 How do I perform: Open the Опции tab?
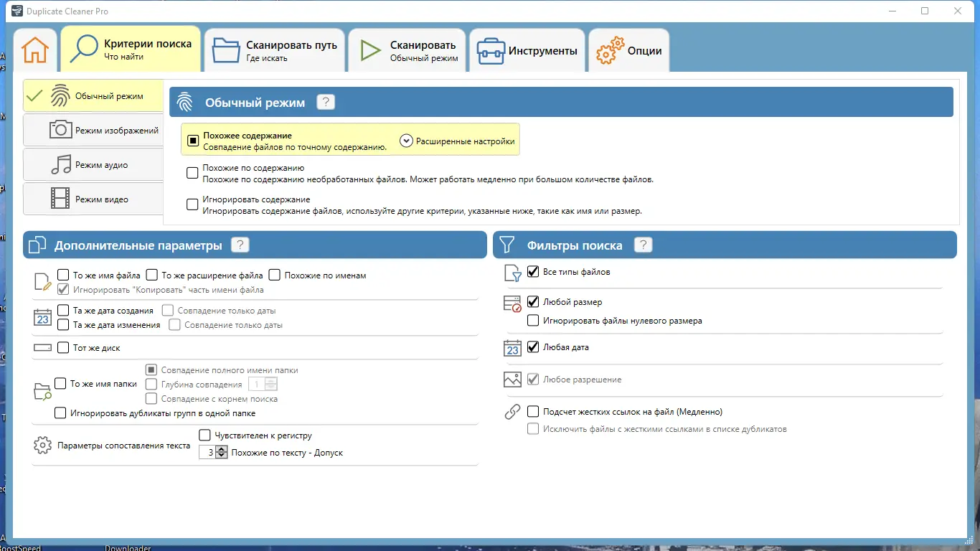point(629,50)
